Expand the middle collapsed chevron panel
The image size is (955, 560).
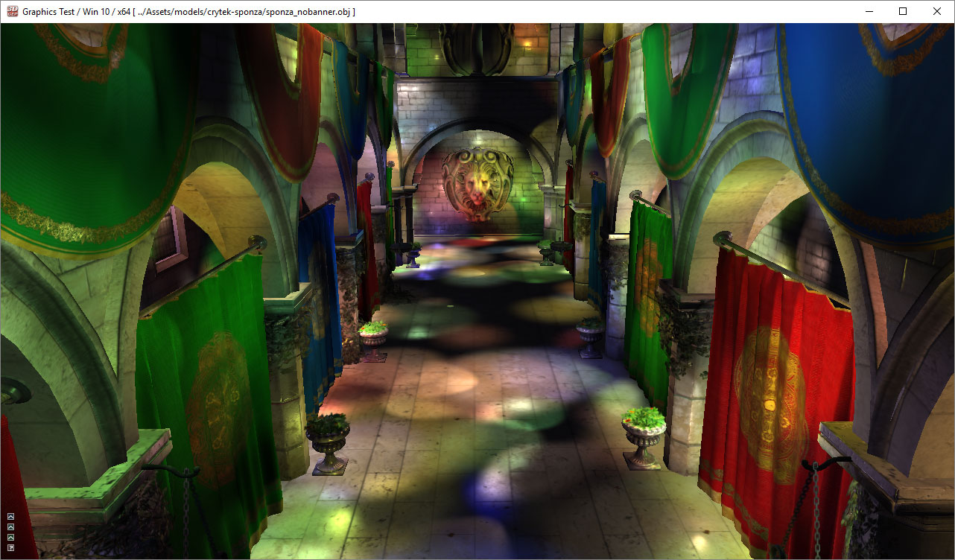pyautogui.click(x=11, y=527)
